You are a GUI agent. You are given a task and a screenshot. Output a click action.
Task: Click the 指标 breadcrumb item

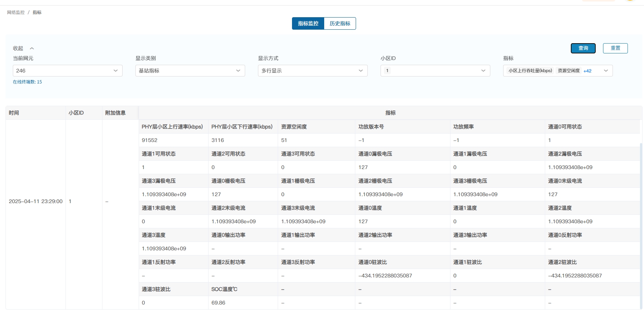(x=37, y=12)
